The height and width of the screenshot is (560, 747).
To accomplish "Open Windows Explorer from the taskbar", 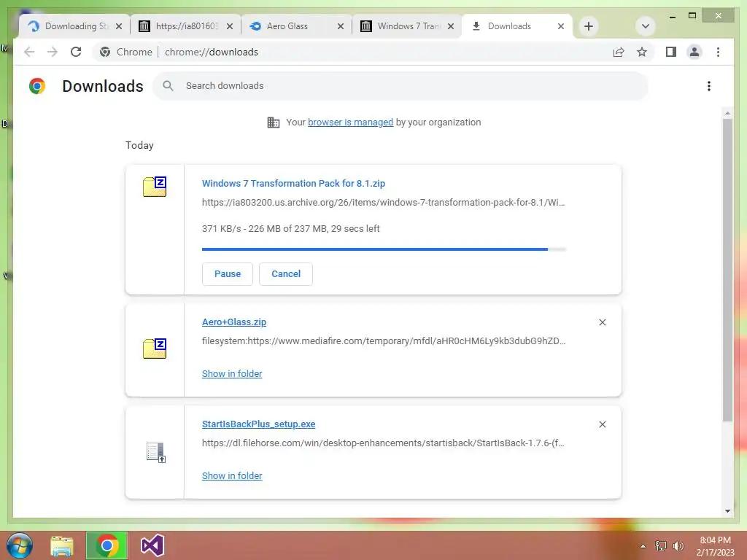I will click(62, 545).
